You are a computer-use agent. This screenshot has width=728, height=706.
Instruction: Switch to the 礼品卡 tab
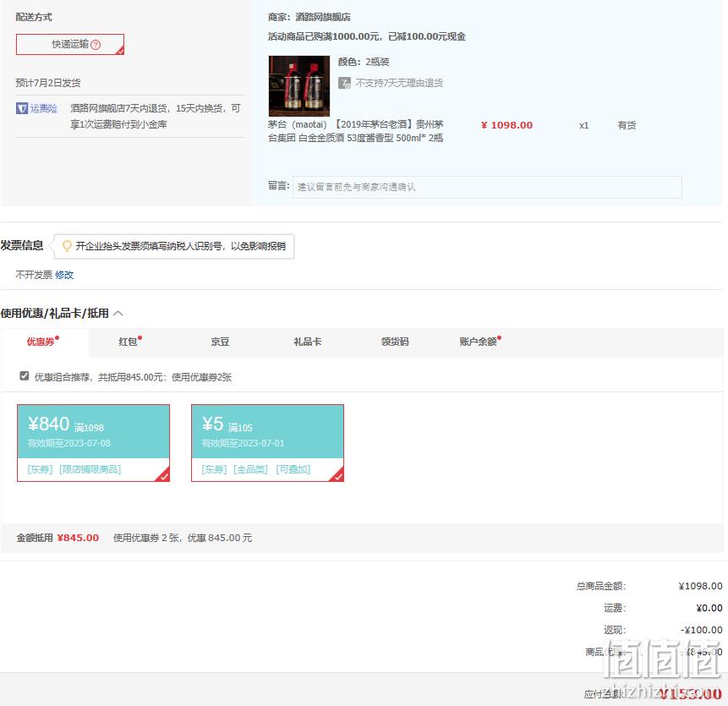(x=308, y=342)
